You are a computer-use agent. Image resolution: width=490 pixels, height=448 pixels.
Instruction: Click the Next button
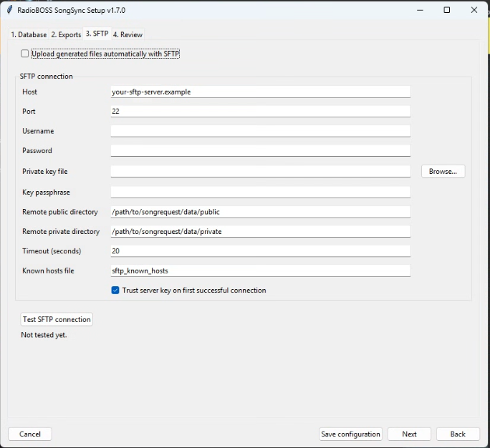(409, 434)
